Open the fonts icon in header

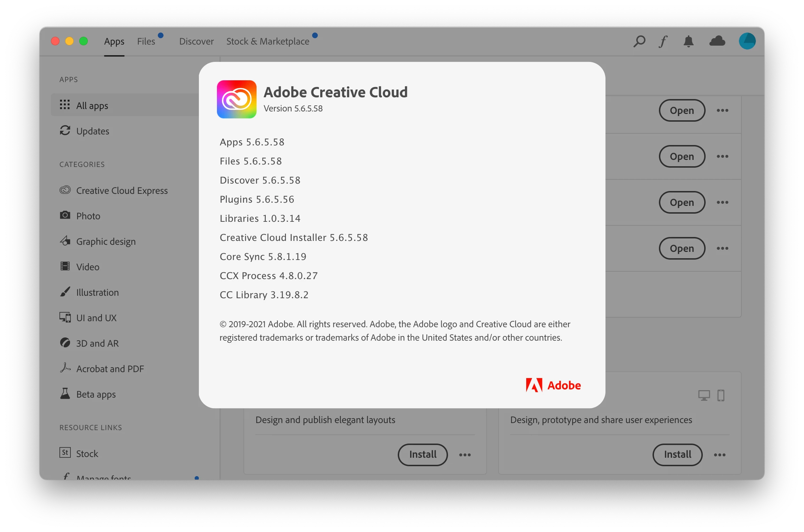pos(663,41)
